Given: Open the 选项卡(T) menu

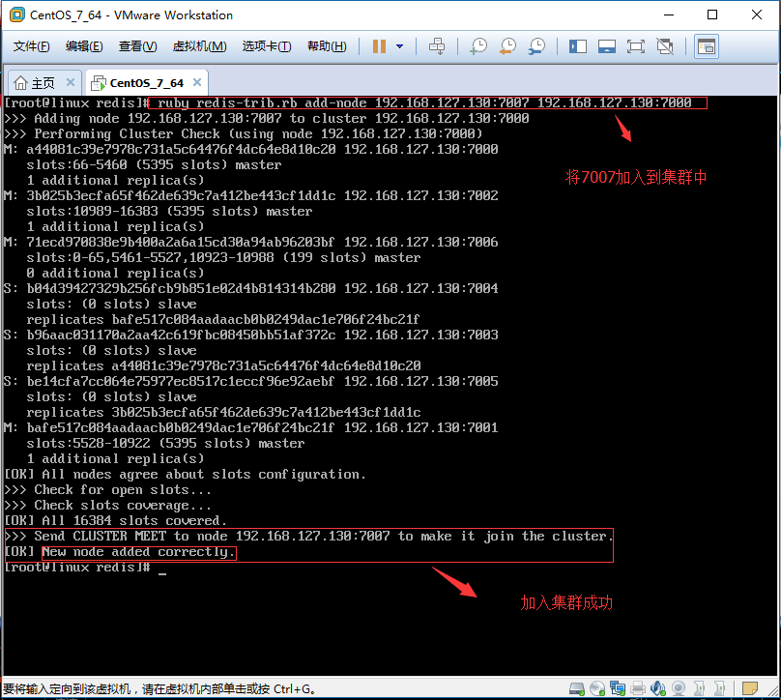Looking at the screenshot, I should pos(267,46).
